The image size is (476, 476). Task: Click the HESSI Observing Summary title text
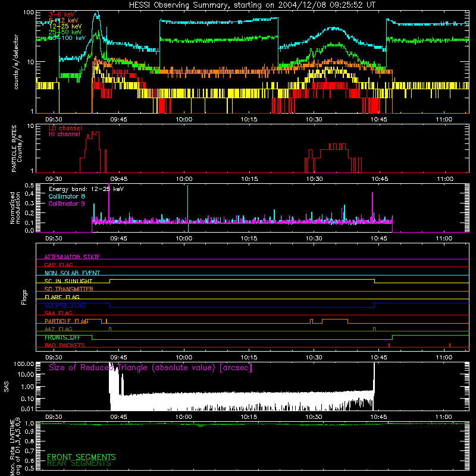click(252, 5)
